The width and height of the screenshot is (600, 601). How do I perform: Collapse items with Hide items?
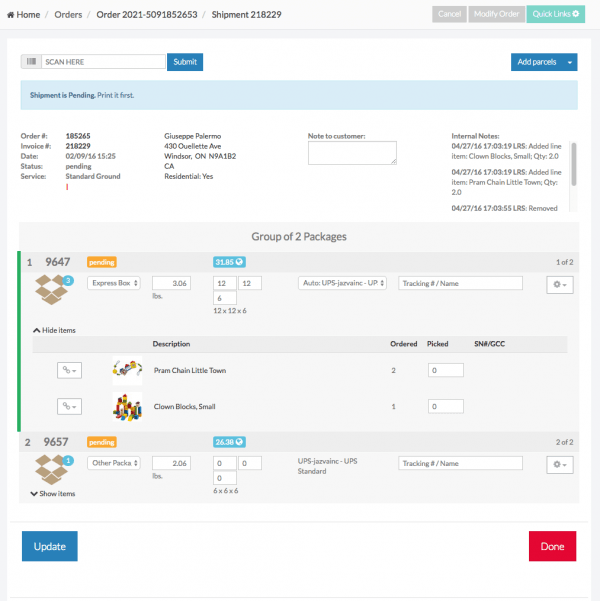54,330
